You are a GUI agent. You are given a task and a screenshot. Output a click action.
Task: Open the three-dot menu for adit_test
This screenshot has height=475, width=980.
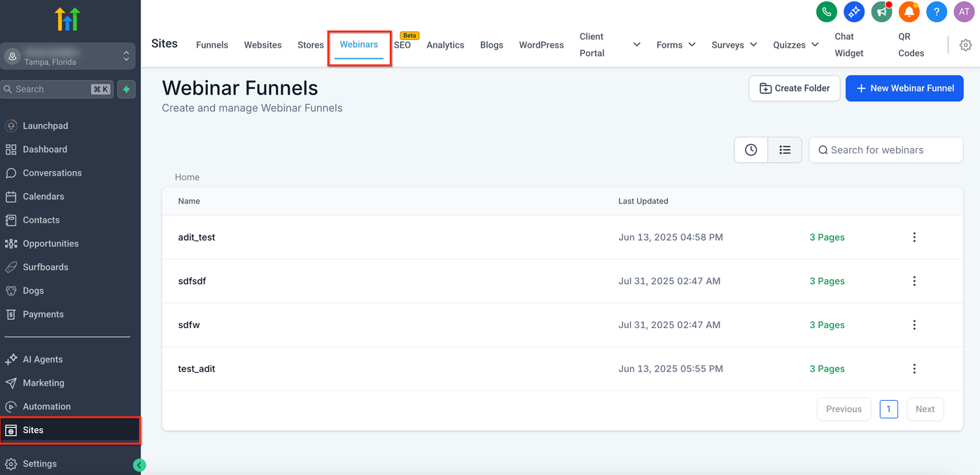click(x=914, y=237)
